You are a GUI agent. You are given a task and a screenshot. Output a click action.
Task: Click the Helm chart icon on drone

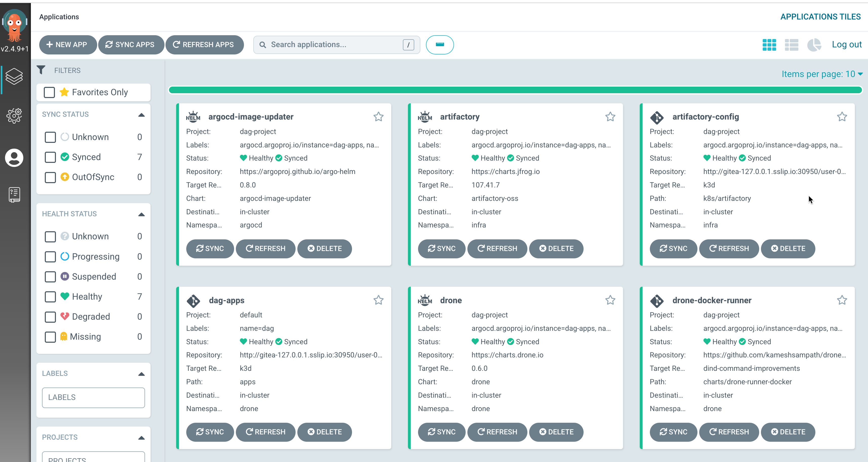(425, 300)
